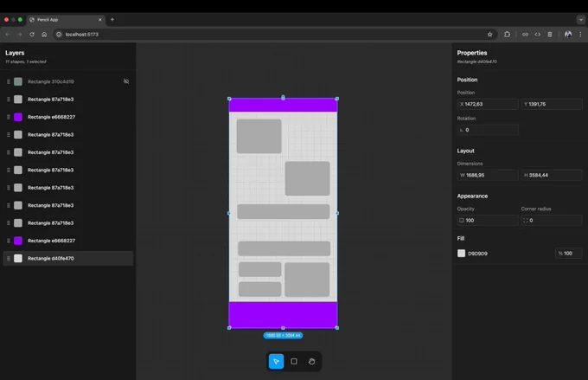Select the rectangle shape tool
Image resolution: width=588 pixels, height=380 pixels.
click(x=294, y=361)
